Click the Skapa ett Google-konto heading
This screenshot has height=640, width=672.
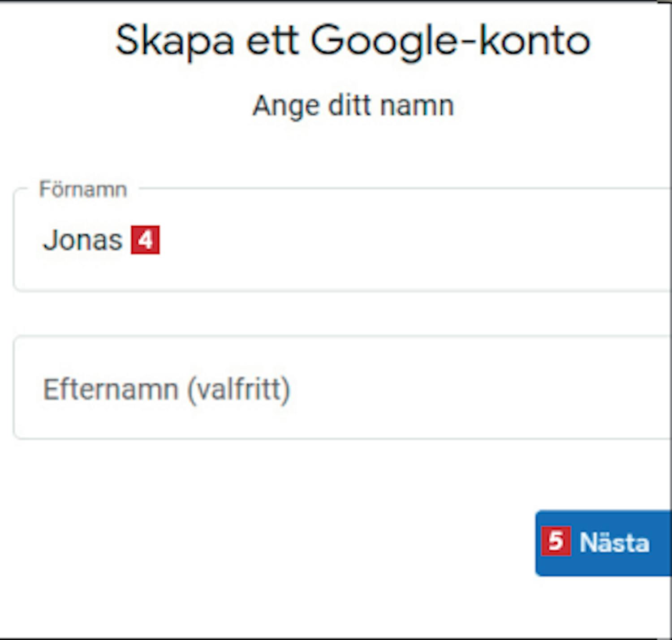353,41
